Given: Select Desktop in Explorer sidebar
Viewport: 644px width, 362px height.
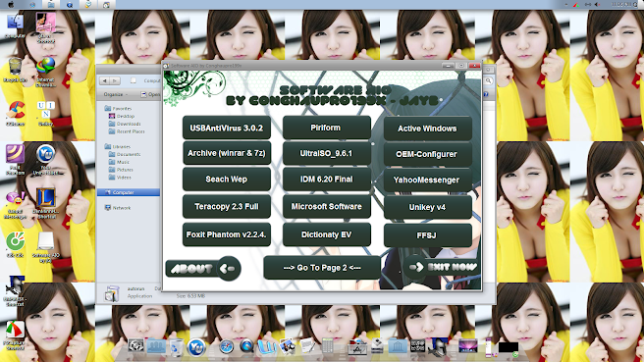Looking at the screenshot, I should (x=122, y=116).
